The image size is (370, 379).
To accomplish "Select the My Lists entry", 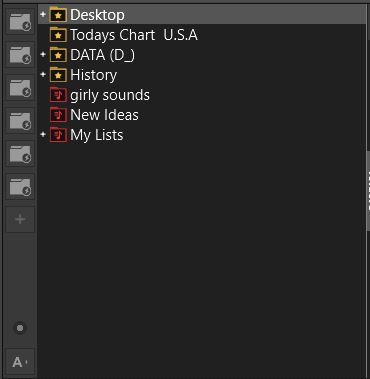I will coord(97,135).
